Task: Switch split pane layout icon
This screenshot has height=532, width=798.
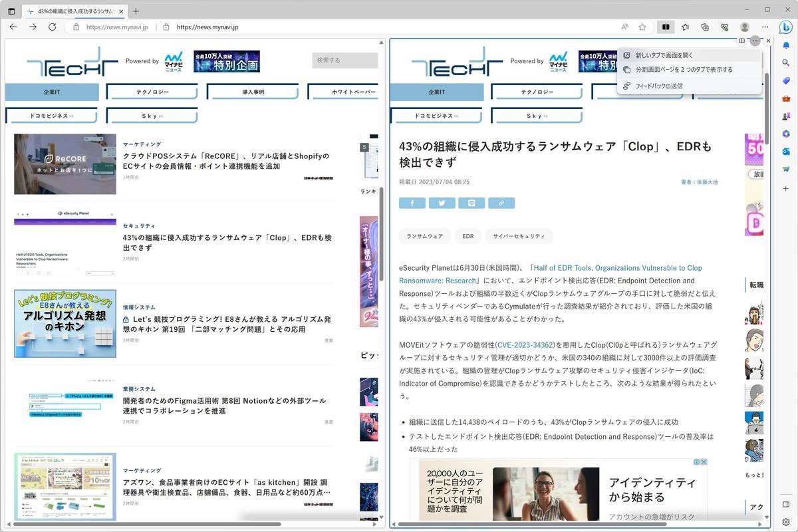Action: pyautogui.click(x=741, y=41)
